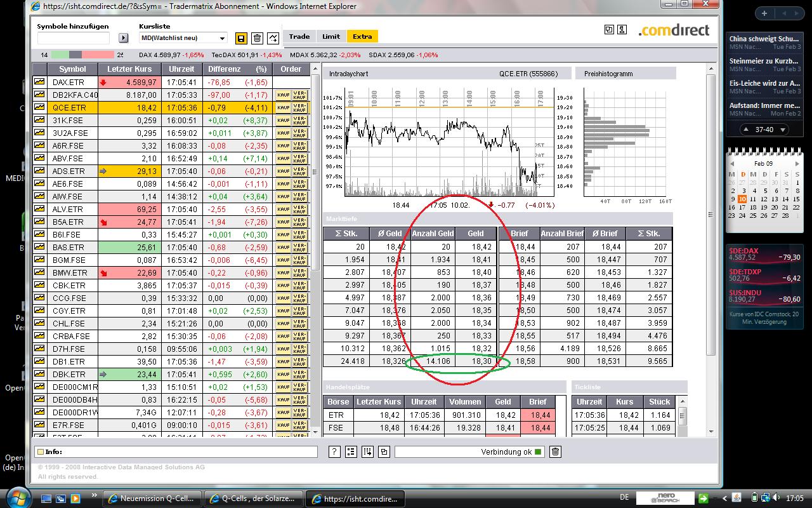
Task: Select the FSE row in Handelsplätze
Action: pos(439,428)
